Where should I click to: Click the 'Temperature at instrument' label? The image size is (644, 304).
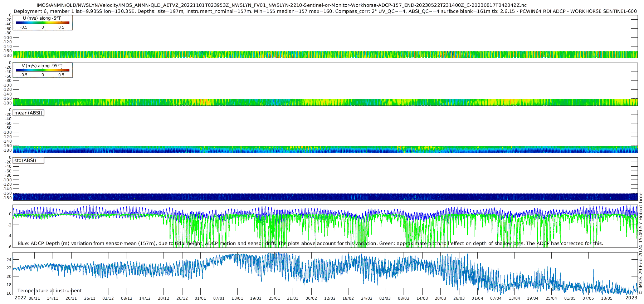coord(49,290)
